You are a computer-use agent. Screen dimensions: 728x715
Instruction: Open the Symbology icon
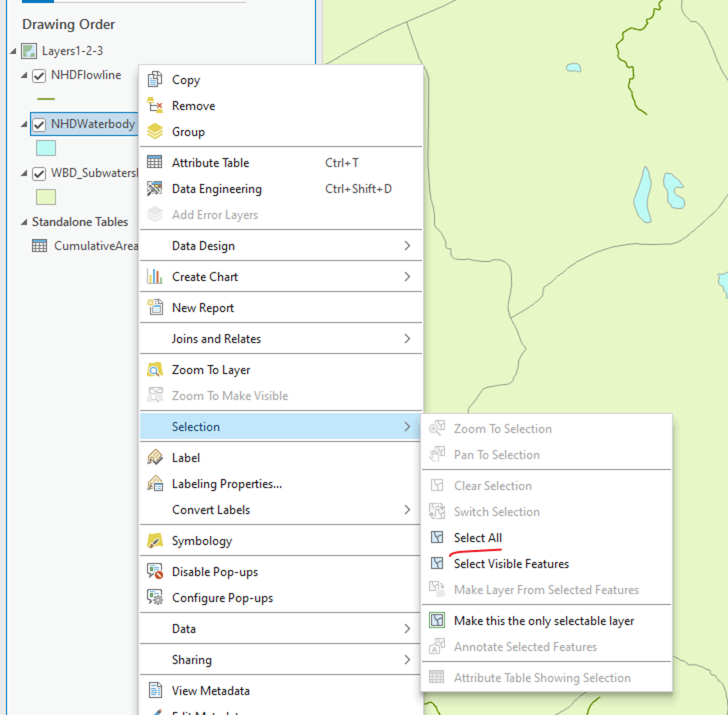pos(154,541)
